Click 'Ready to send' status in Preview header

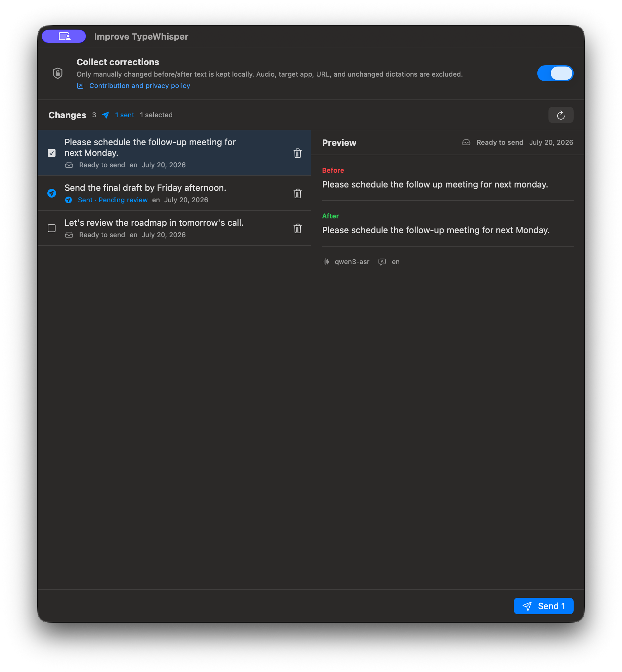pos(500,142)
